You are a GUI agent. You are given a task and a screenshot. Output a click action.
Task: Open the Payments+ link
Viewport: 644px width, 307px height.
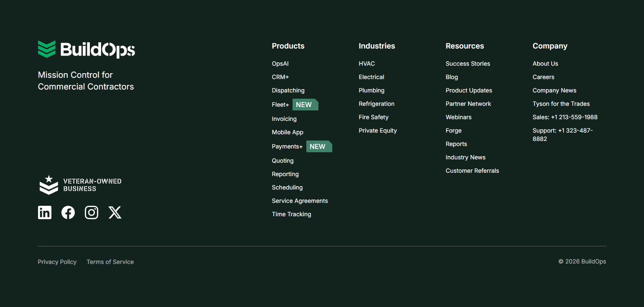click(x=287, y=146)
